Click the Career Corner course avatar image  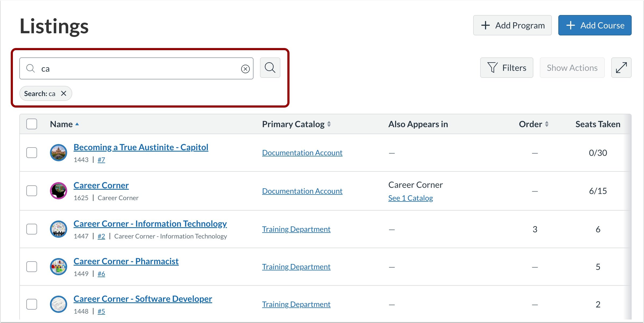[59, 191]
